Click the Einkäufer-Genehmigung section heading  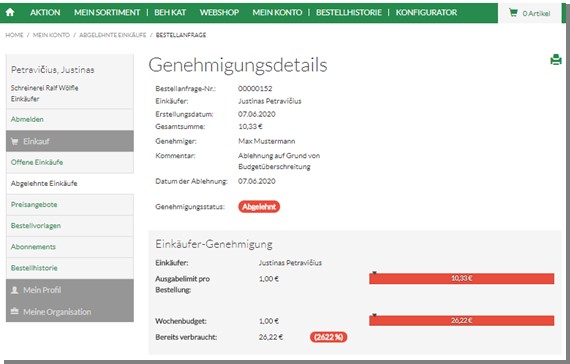(x=214, y=244)
